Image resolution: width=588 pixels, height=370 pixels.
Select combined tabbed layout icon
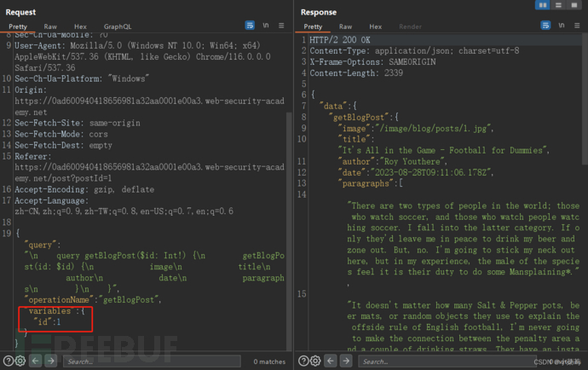pos(574,5)
